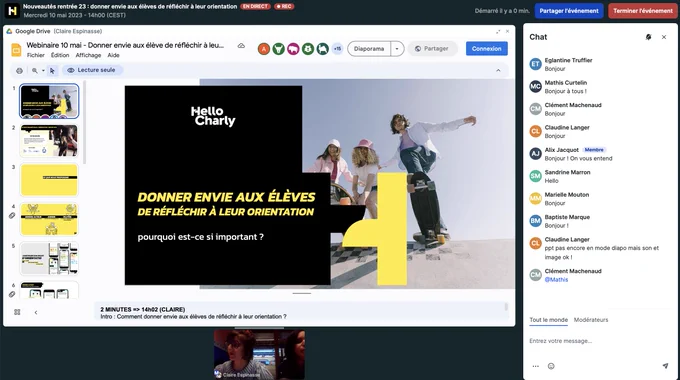Close the Chat panel
This screenshot has width=680, height=380.
664,37
